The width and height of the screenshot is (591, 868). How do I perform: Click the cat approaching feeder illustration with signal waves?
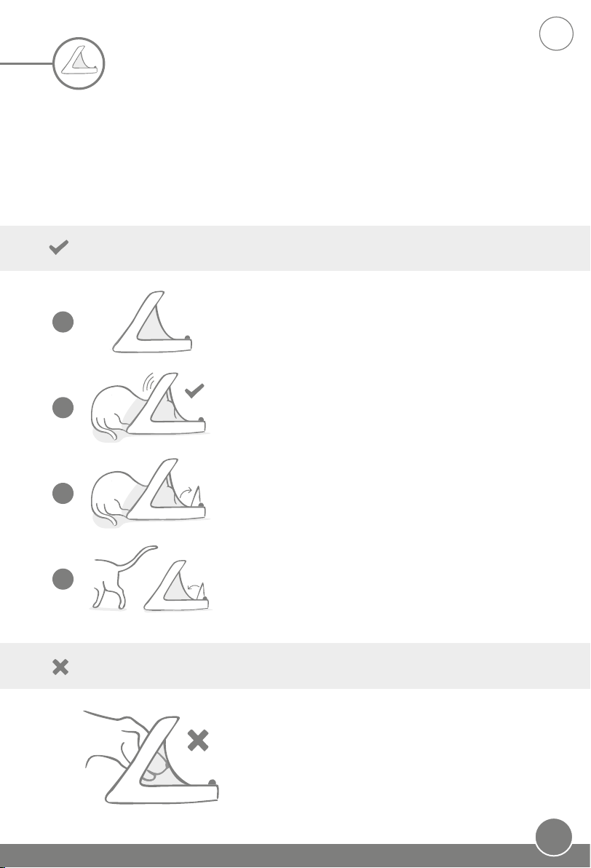[149, 407]
